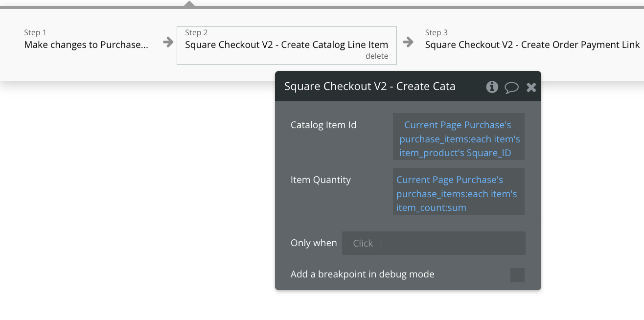Click the Step 1 label text

[x=35, y=33]
